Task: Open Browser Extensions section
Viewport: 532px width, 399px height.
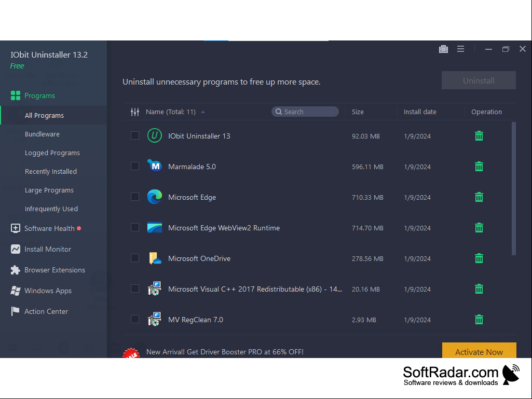Action: (54, 270)
